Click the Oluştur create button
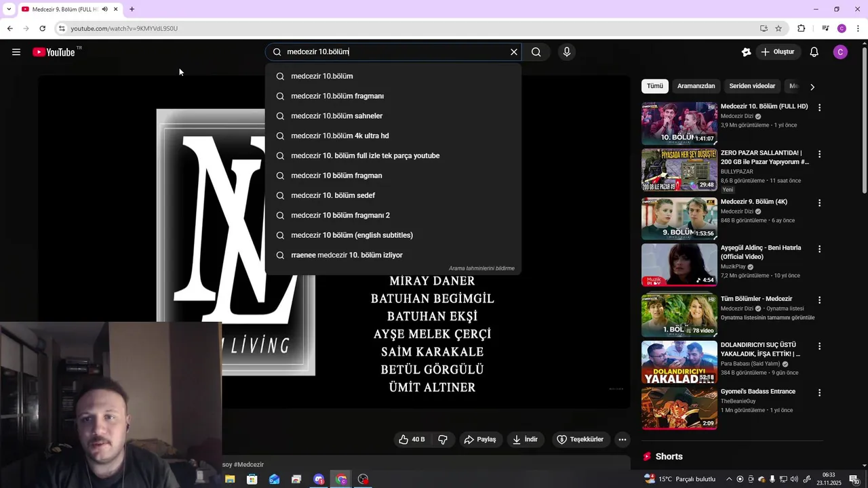 pyautogui.click(x=777, y=52)
